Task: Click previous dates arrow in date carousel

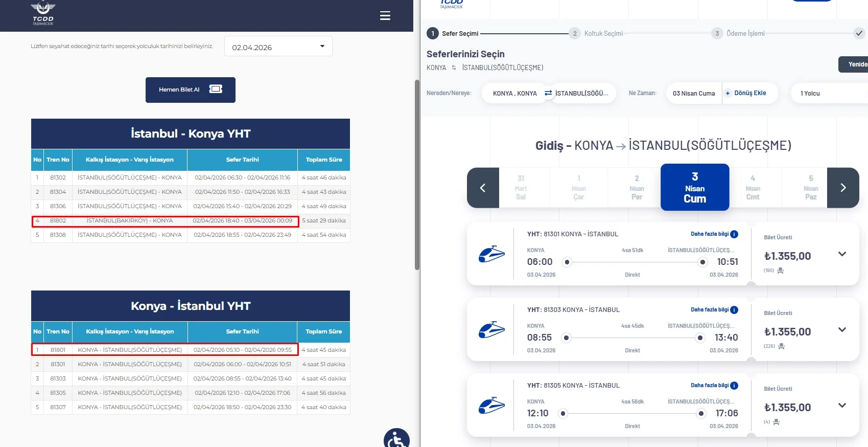Action: coord(483,188)
